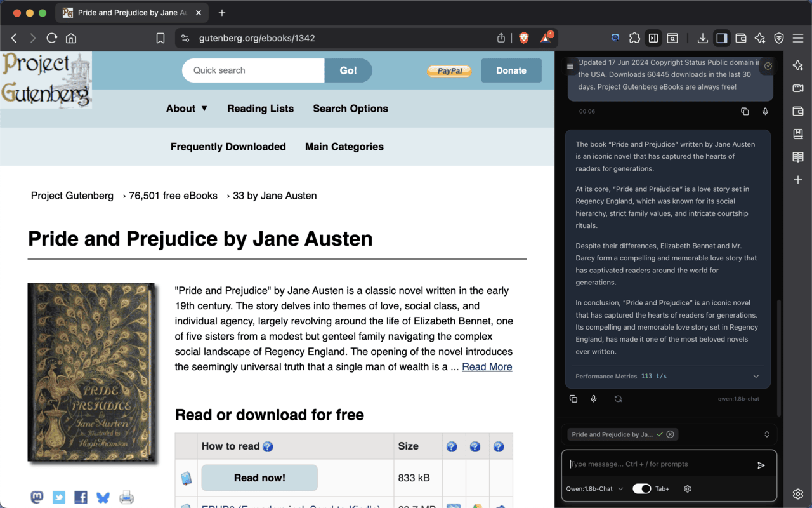This screenshot has height=508, width=812.
Task: Toggle the browser sidebar panel button
Action: (x=721, y=38)
